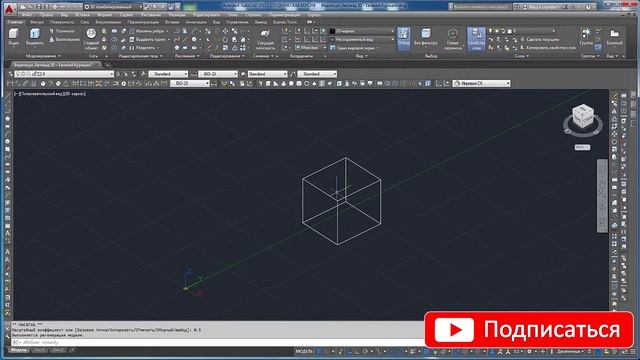
Task: Click the Без фильтра selection filter
Action: [425, 37]
